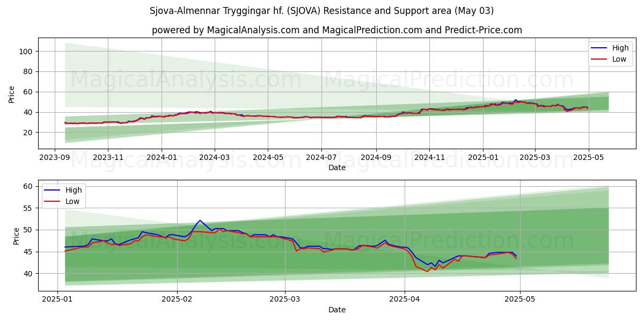This screenshot has height=322, width=644.
Task: Click the February 2025 price peak in bottom chart
Action: click(x=200, y=220)
